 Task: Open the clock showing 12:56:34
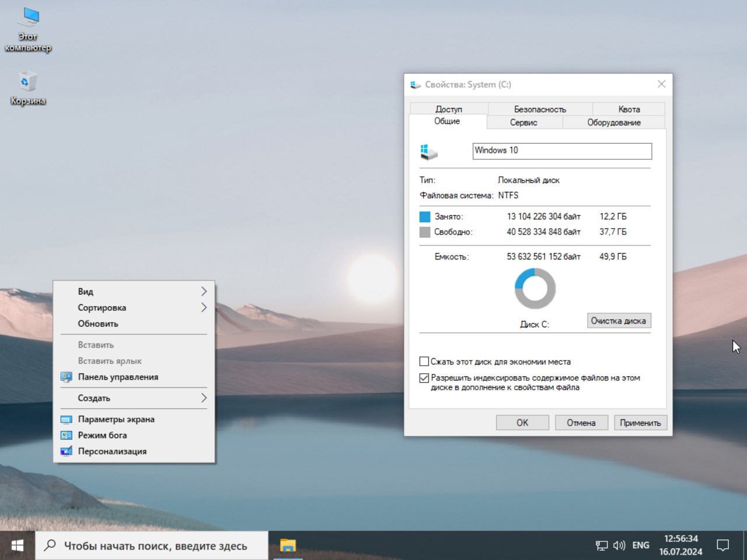(x=681, y=545)
